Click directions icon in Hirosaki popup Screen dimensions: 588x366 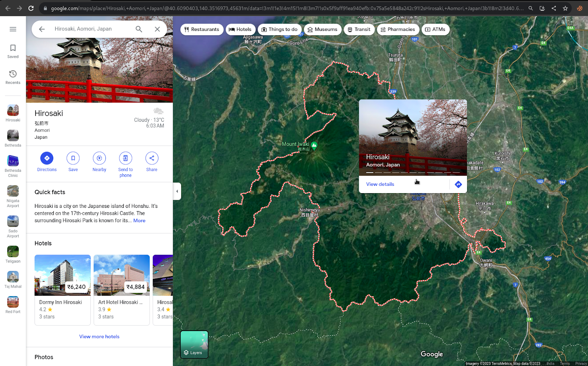458,184
